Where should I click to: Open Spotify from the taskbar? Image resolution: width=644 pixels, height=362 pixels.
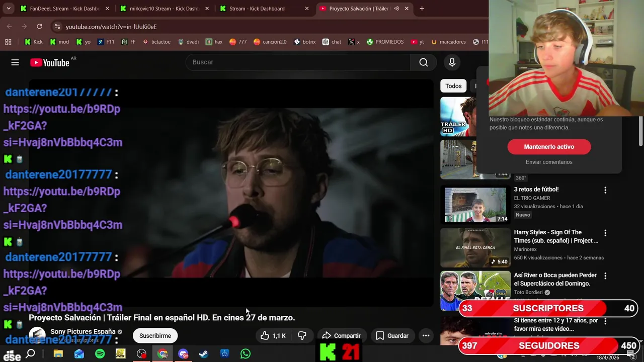click(100, 354)
